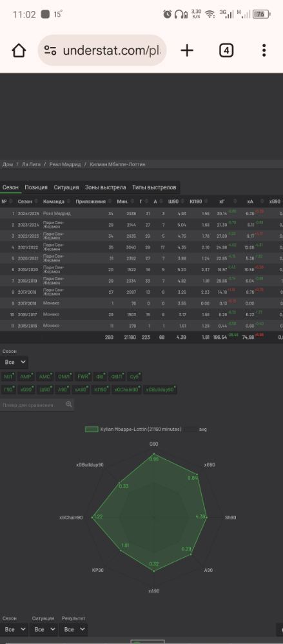This screenshot has height=644, width=283.
Task: Toggle the AMC position filter
Action: coord(44,377)
